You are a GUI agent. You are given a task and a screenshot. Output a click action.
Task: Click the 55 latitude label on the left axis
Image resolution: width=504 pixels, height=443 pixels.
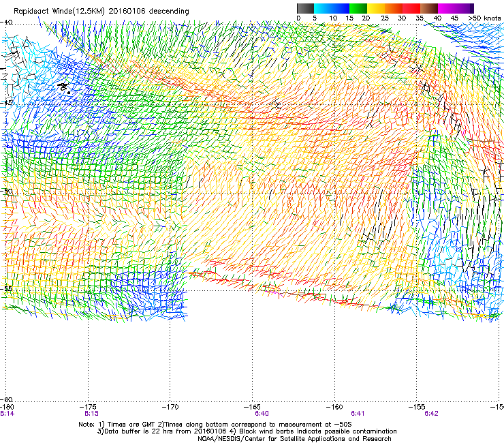[7, 288]
